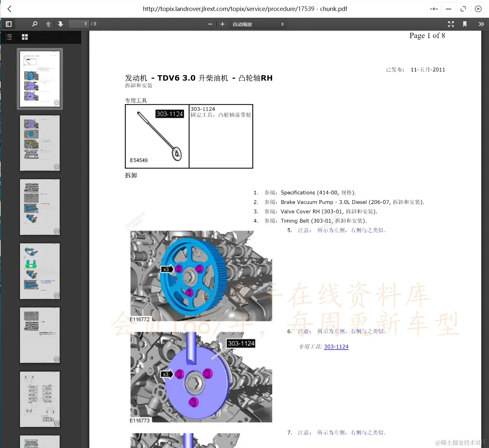Click the Brake Vacuum Pump reference line

344,202
